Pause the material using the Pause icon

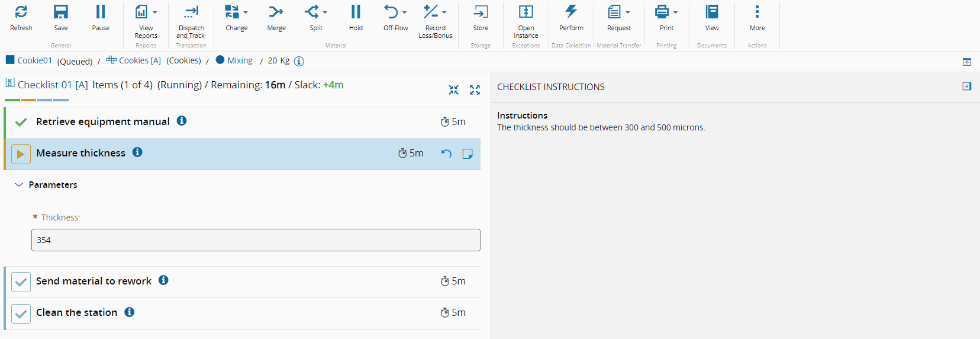tap(101, 12)
